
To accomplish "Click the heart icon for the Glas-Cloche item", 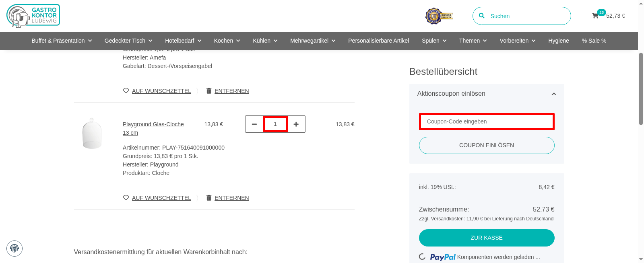I will pyautogui.click(x=126, y=197).
